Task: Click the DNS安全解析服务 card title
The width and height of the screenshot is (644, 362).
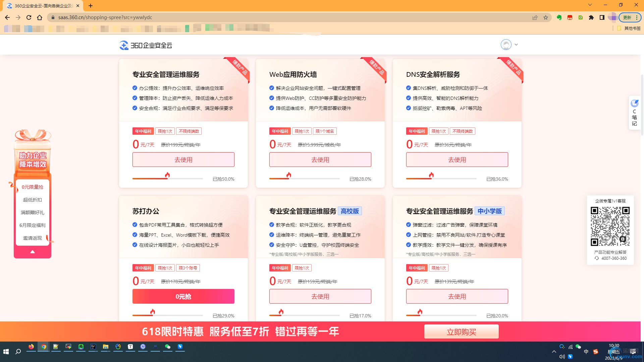Action: point(433,74)
